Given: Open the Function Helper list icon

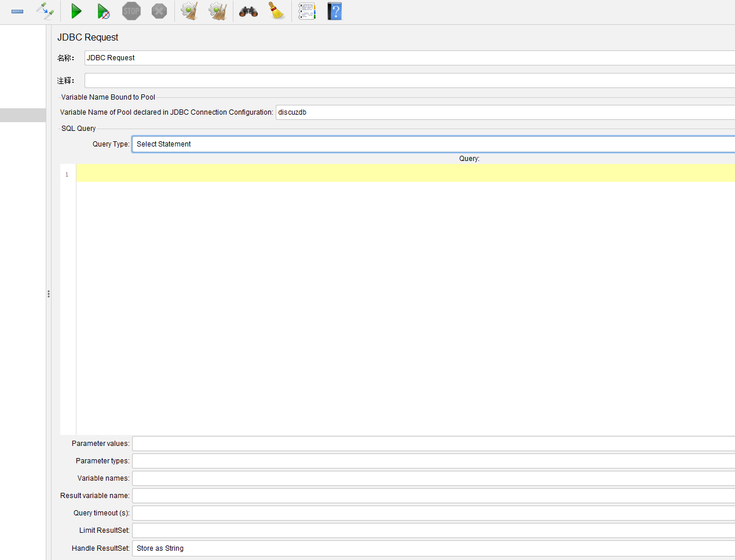Looking at the screenshot, I should pos(307,11).
